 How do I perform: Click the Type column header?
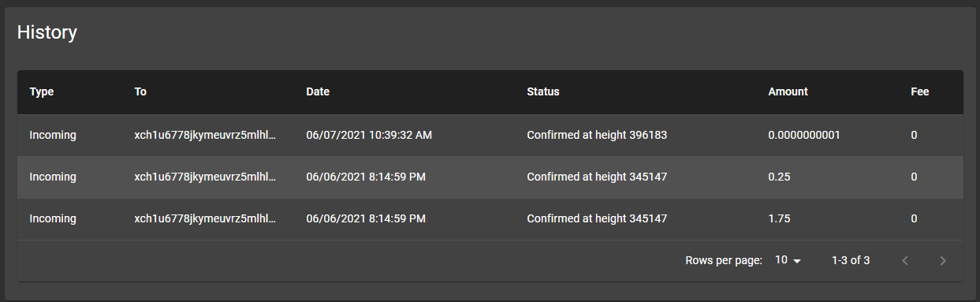click(42, 91)
